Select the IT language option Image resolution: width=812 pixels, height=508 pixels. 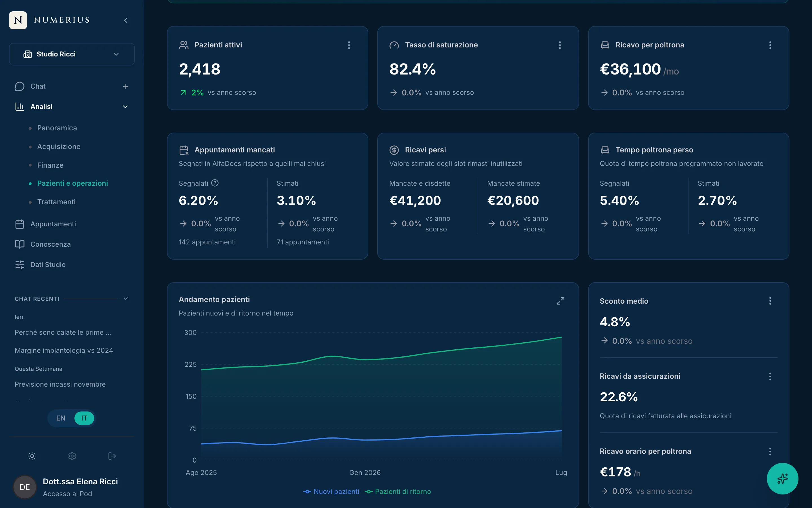[x=84, y=418]
